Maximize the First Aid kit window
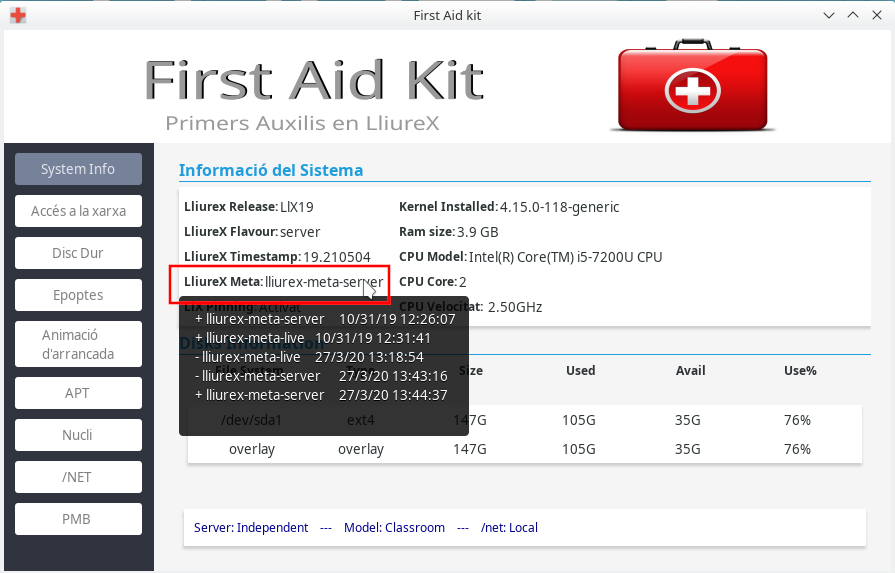 (853, 15)
